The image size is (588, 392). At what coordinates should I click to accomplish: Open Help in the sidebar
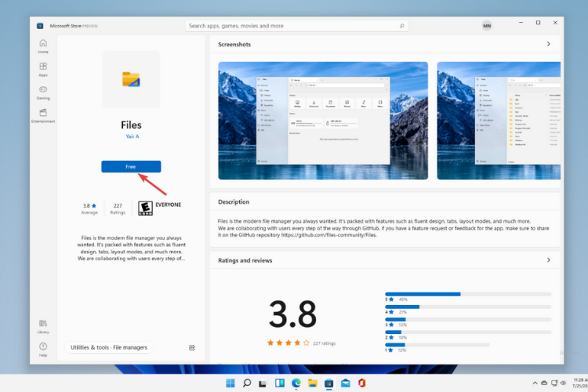click(x=43, y=349)
